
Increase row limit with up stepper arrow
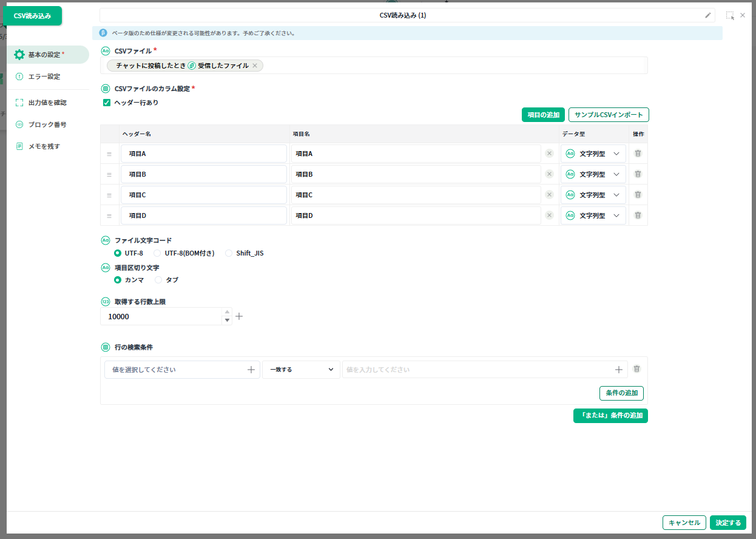[228, 312]
